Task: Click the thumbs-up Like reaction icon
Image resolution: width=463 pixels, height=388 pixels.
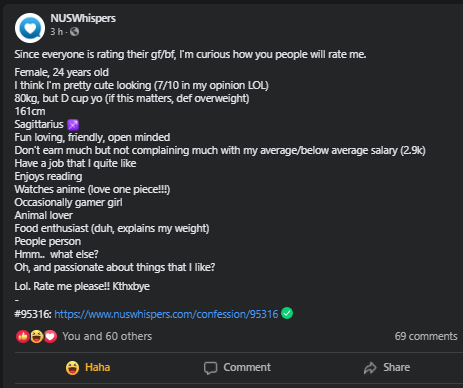Action: coord(22,337)
